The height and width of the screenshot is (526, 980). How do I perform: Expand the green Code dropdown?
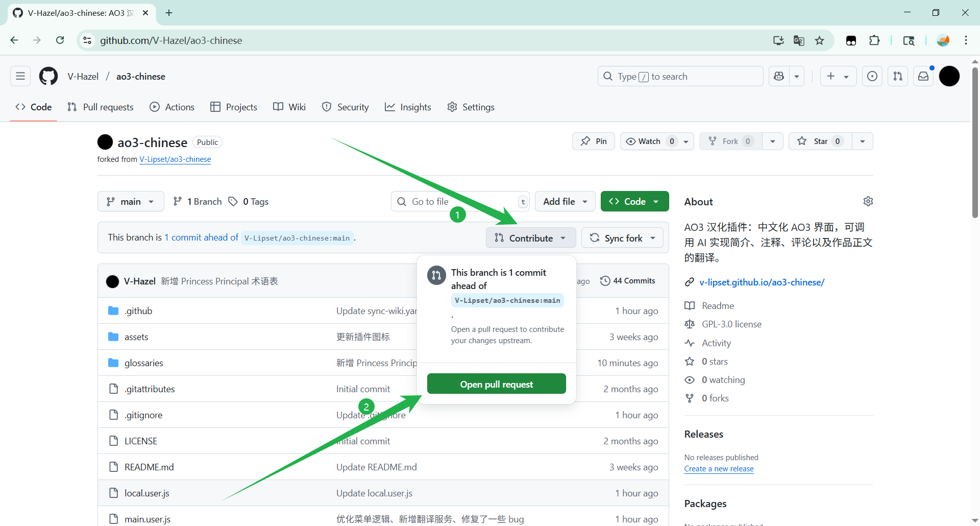(x=634, y=202)
